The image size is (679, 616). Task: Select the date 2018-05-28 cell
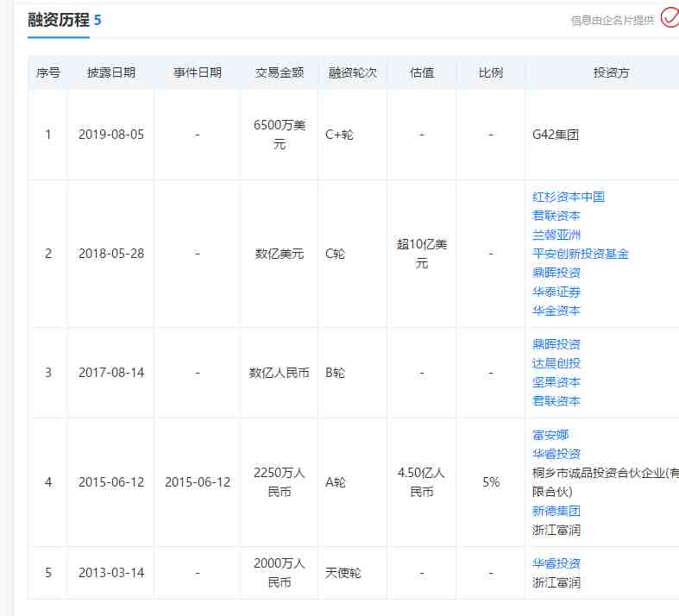click(111, 254)
